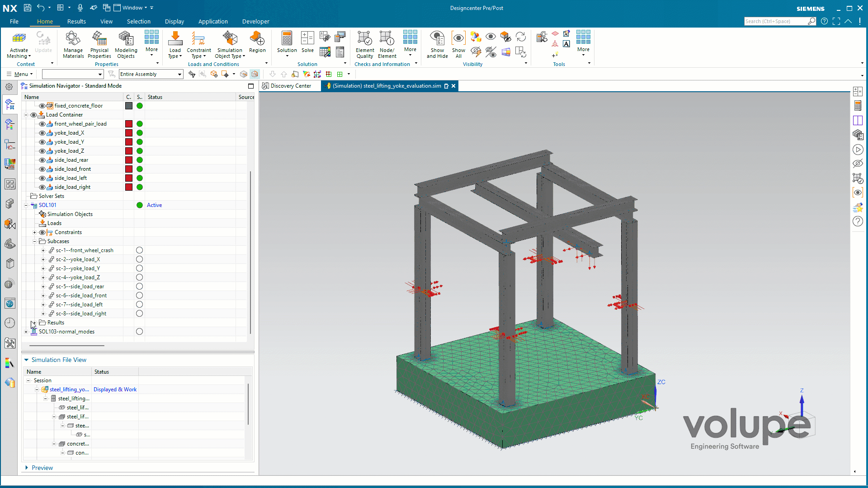
Task: Click the right sidebar play icon
Action: (858, 150)
